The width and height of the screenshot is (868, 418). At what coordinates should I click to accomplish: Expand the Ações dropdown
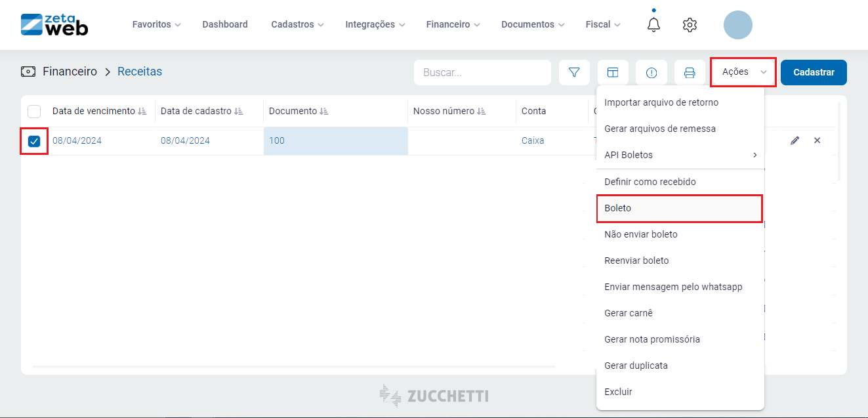point(743,72)
